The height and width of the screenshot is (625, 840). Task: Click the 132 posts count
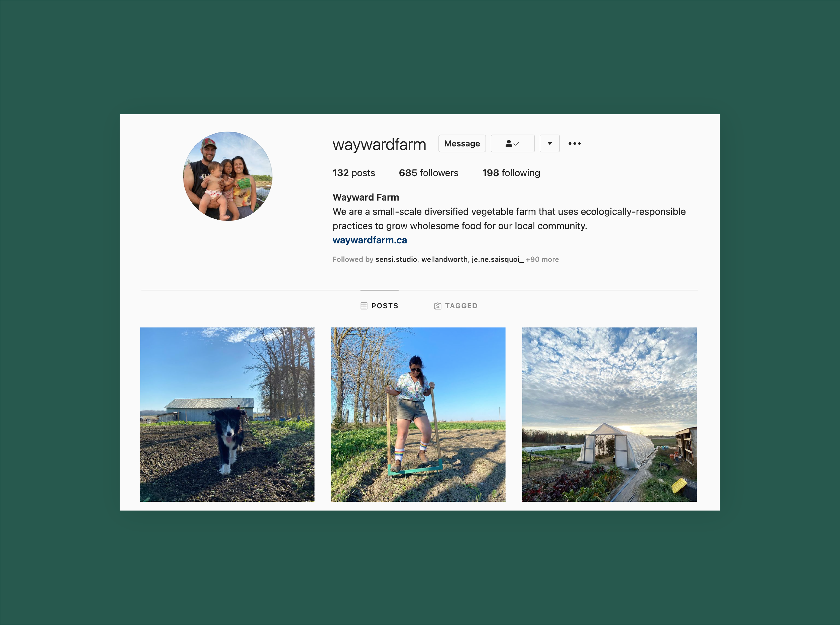click(x=354, y=173)
